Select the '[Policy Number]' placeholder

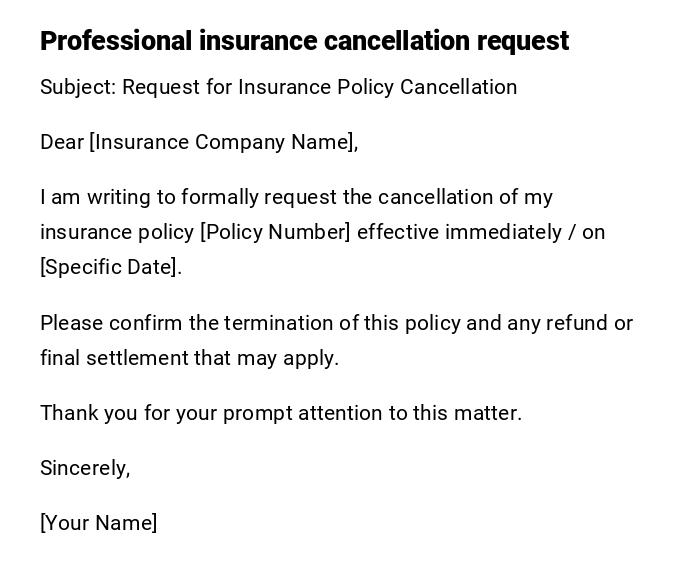276,232
